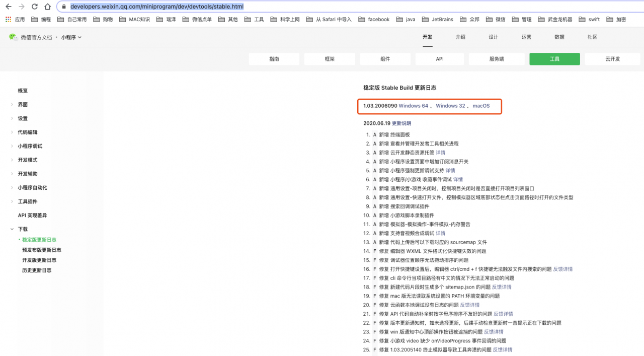
Task: Switch to the 设计 top navigation tab
Action: (x=494, y=37)
